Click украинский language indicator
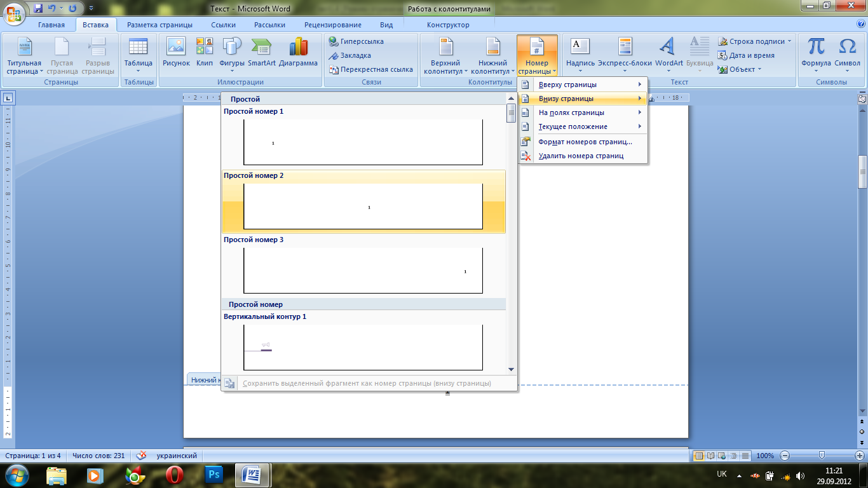The image size is (868, 488). pyautogui.click(x=177, y=456)
